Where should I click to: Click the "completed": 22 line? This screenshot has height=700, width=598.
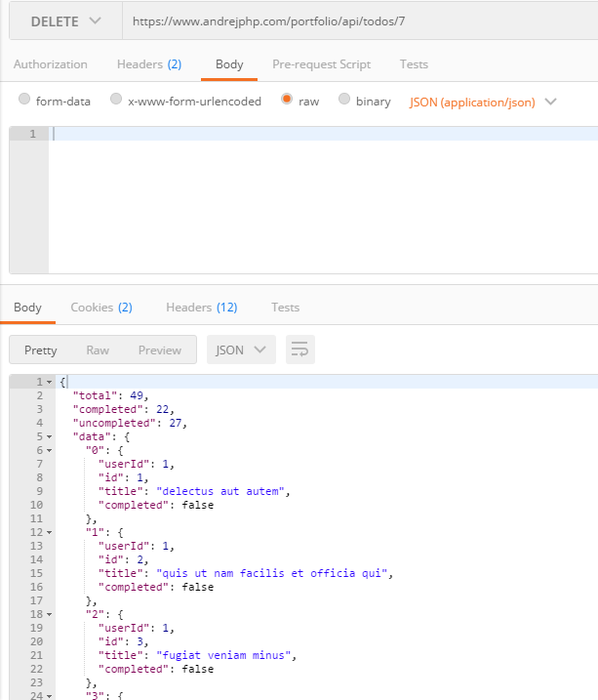coord(124,409)
